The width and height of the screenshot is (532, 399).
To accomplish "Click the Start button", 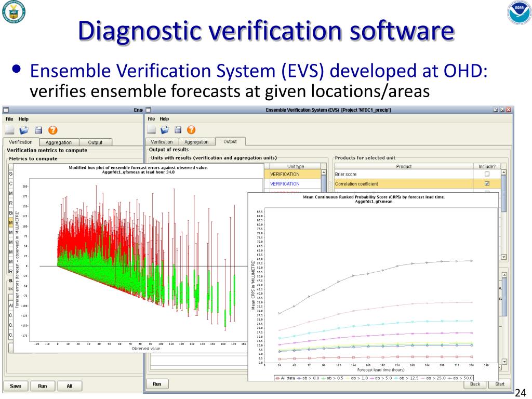I will click(500, 384).
